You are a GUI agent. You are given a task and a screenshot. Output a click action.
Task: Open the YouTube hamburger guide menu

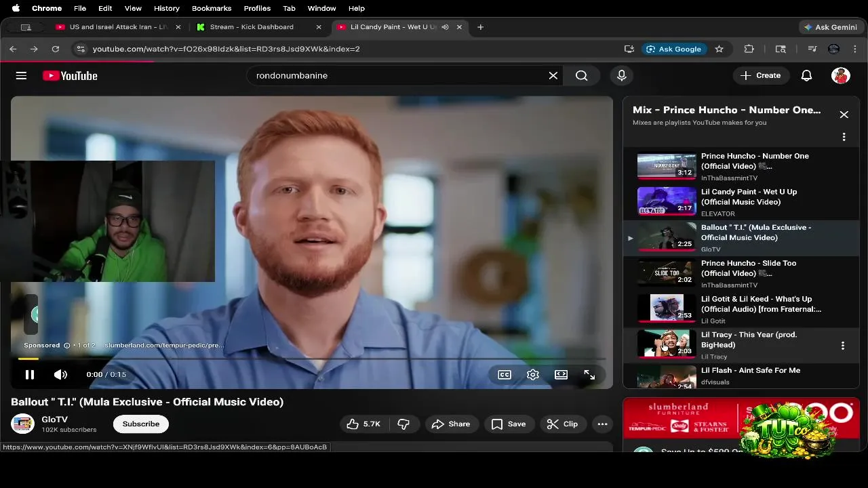pyautogui.click(x=21, y=76)
